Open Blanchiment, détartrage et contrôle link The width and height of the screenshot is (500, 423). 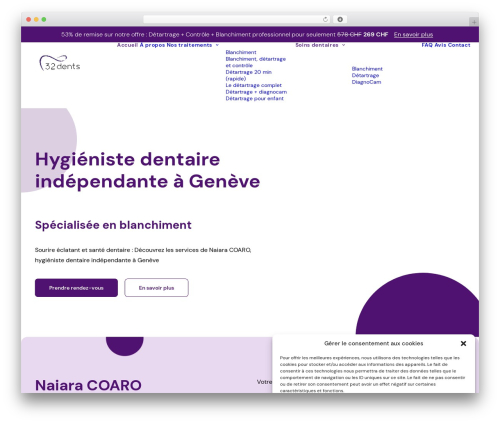pos(255,62)
